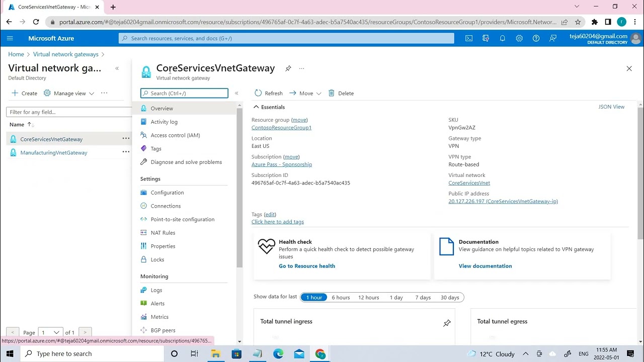Open the Azure portal hamburger menu
This screenshot has height=362, width=644.
tap(10, 38)
